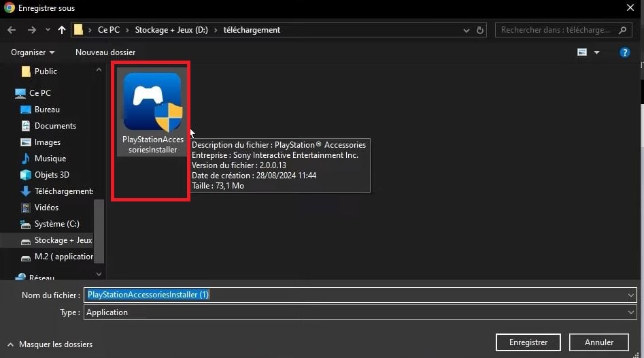Click the sidebar vertical scrollbar

pyautogui.click(x=99, y=231)
